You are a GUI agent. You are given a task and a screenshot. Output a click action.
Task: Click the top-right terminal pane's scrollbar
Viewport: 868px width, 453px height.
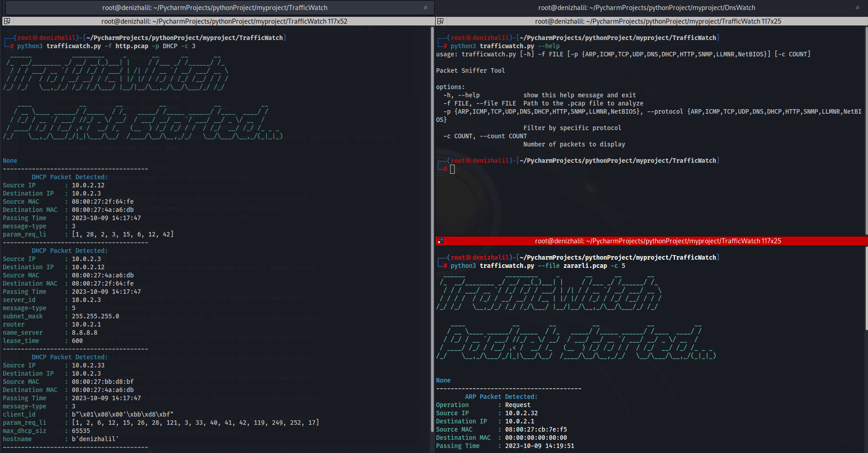(x=866, y=131)
